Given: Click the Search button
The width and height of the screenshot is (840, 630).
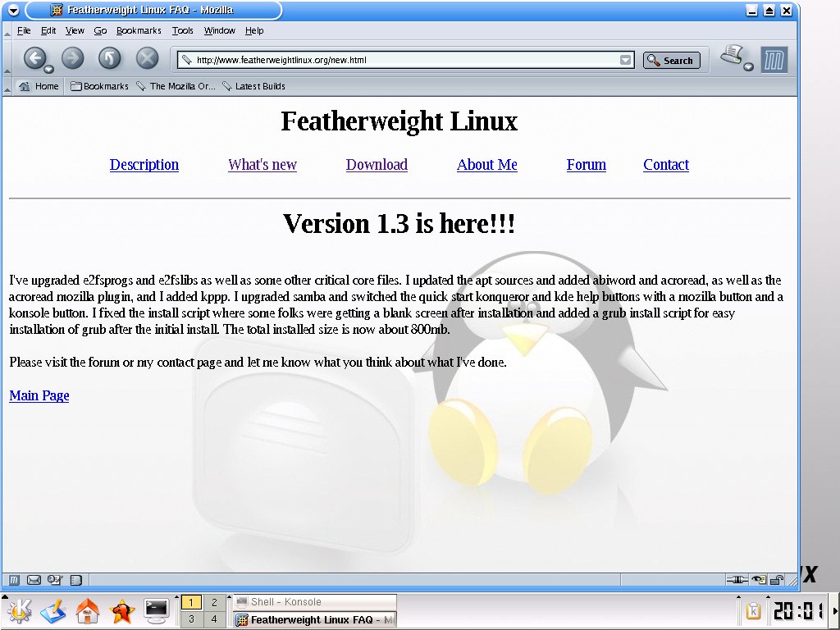Looking at the screenshot, I should click(x=671, y=60).
